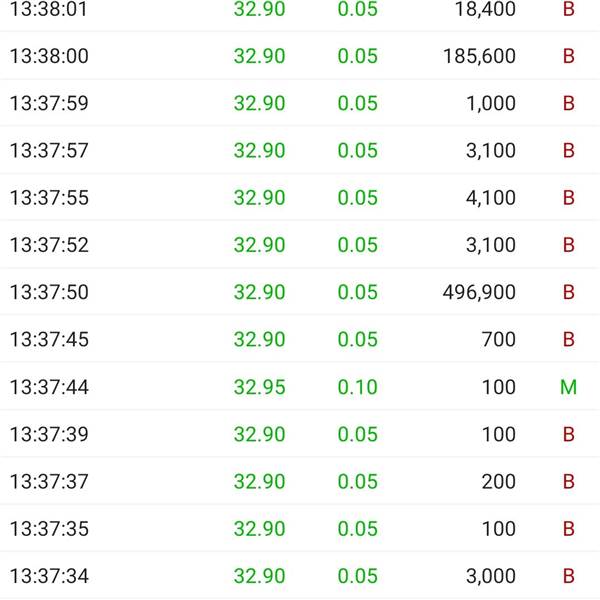Image resolution: width=600 pixels, height=600 pixels.
Task: Select the 0.10 change value
Action: (357, 386)
